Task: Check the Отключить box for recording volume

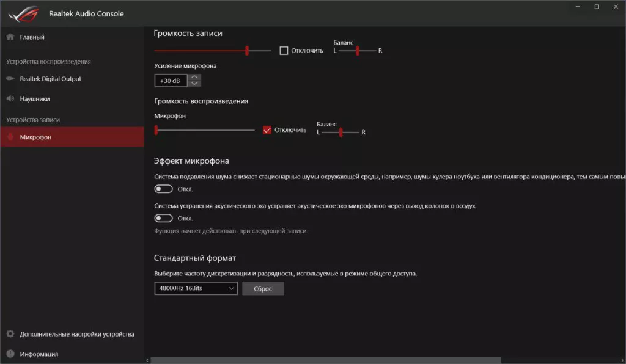Action: pos(284,51)
